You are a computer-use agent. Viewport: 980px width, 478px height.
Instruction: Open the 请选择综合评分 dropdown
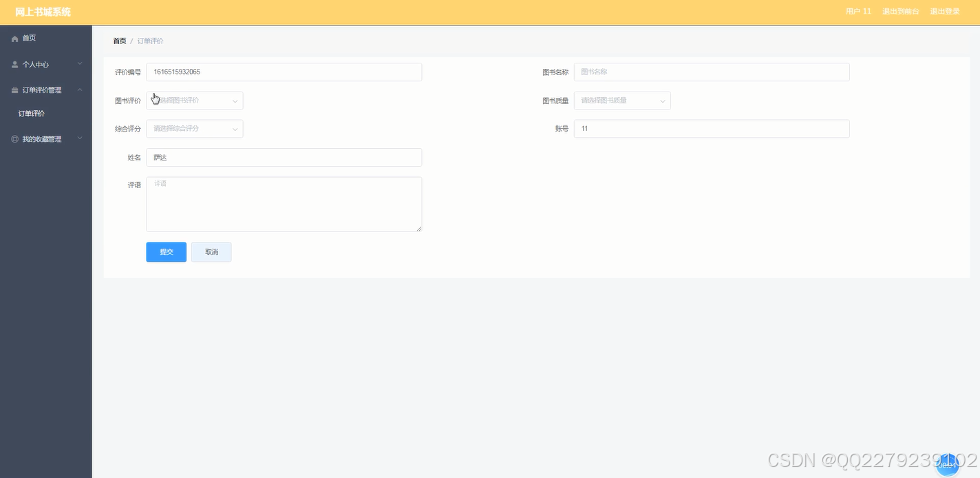pos(195,129)
